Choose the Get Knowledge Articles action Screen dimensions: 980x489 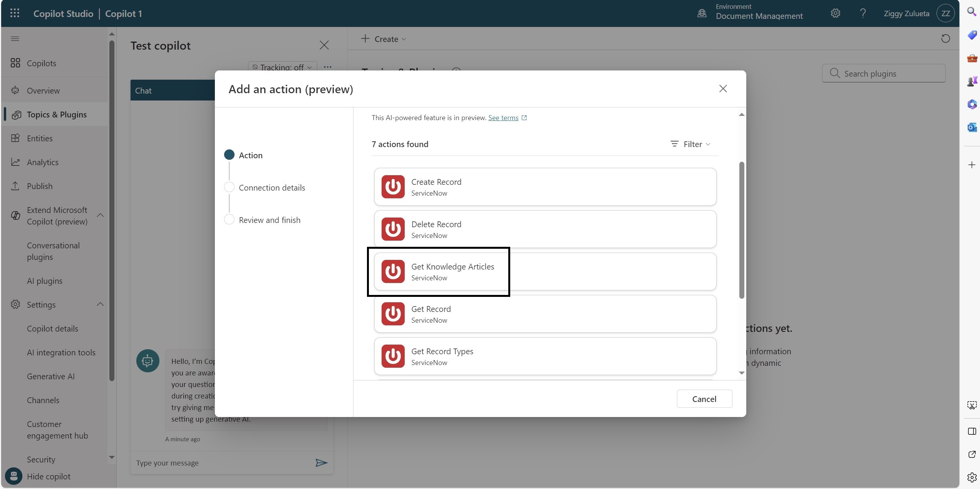[545, 271]
